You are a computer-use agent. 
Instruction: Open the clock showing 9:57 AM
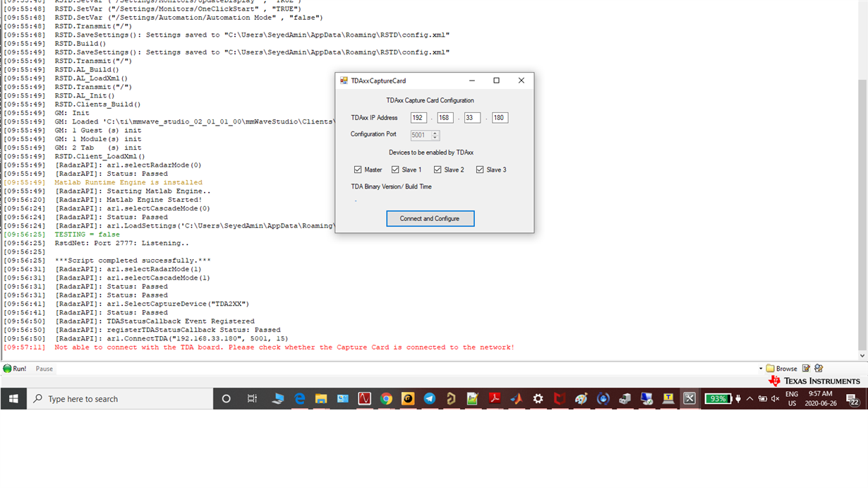(820, 398)
